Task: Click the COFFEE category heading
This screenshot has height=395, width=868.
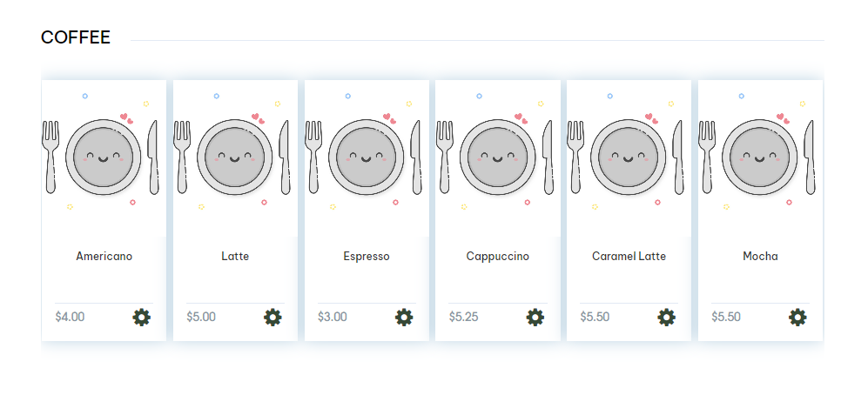Action: tap(76, 37)
